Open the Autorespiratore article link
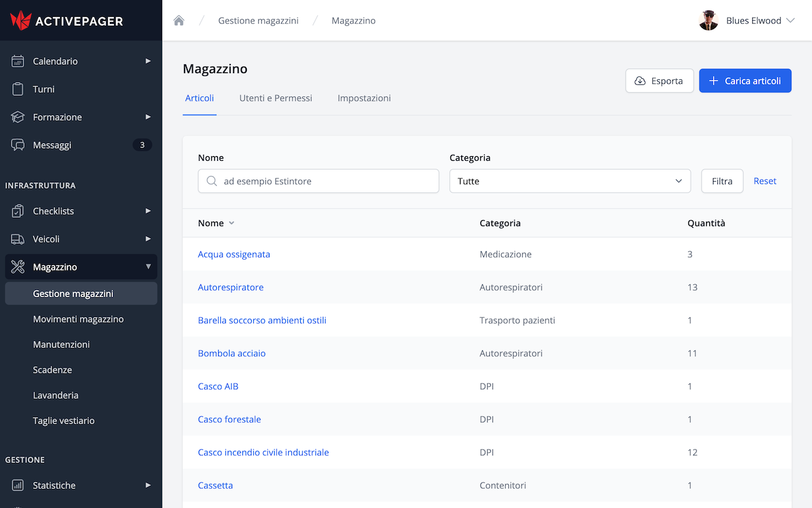 click(x=230, y=287)
